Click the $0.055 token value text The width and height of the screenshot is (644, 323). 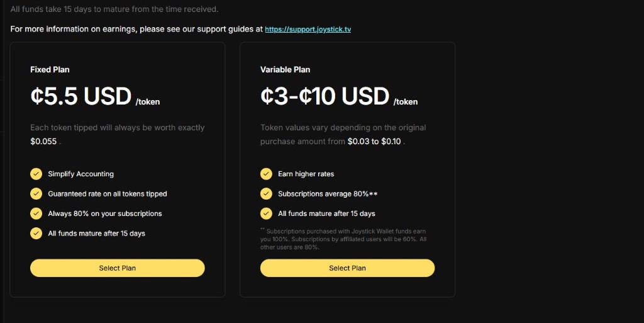(43, 142)
